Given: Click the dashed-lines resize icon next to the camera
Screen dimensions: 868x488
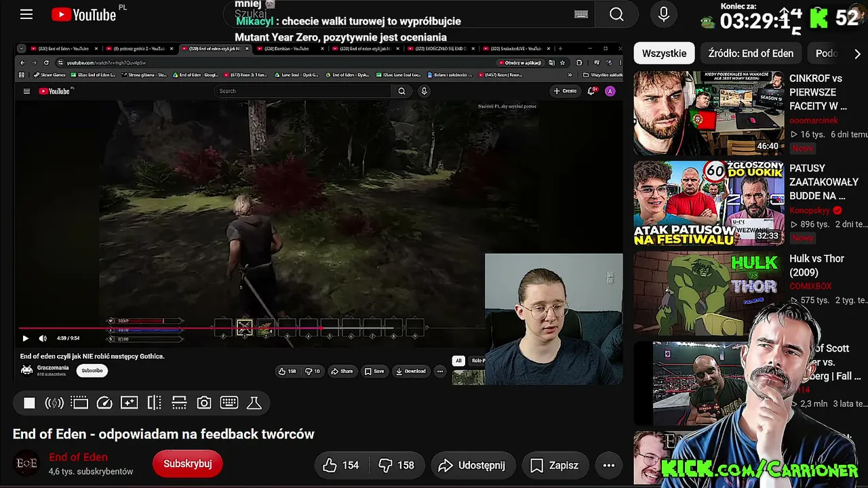Looking at the screenshot, I should coord(179,403).
